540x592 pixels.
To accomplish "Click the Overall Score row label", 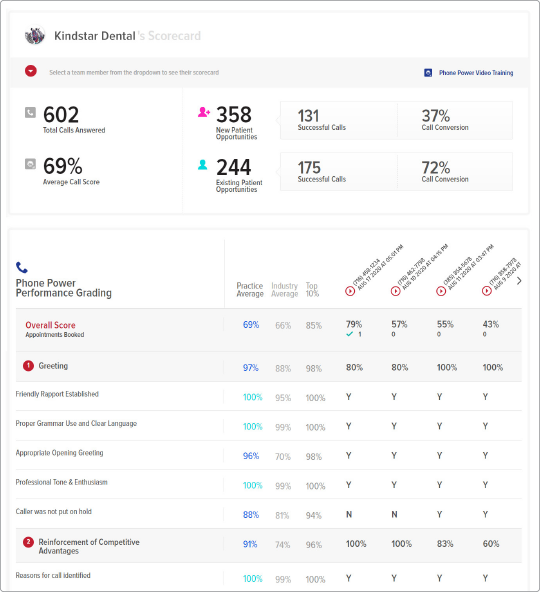I will click(50, 325).
